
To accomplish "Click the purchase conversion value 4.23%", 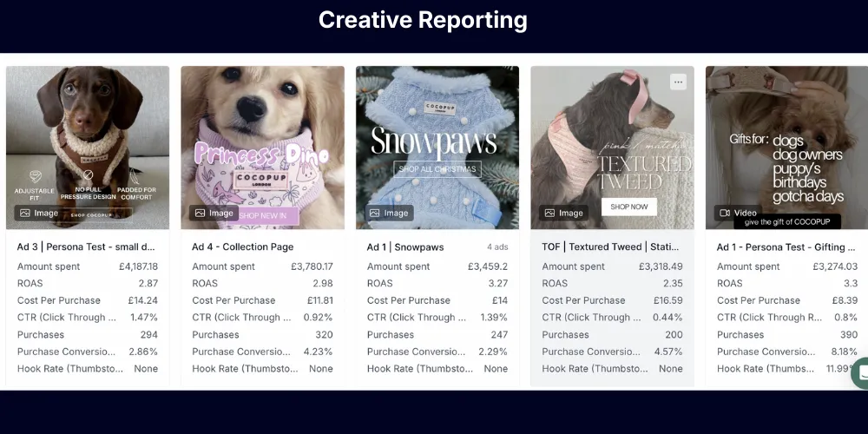I will pos(319,352).
